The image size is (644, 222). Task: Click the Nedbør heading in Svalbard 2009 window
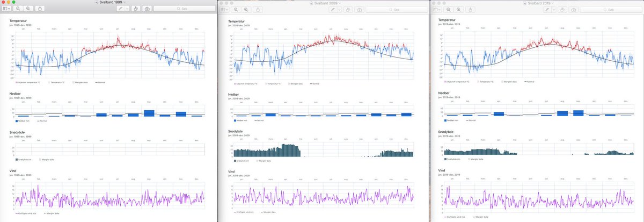pos(235,95)
